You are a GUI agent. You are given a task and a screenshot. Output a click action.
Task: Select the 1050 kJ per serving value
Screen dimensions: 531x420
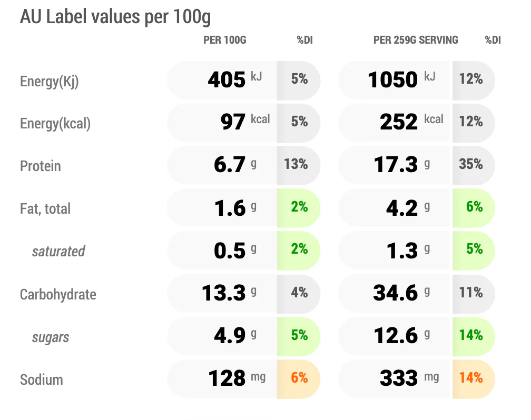[401, 80]
